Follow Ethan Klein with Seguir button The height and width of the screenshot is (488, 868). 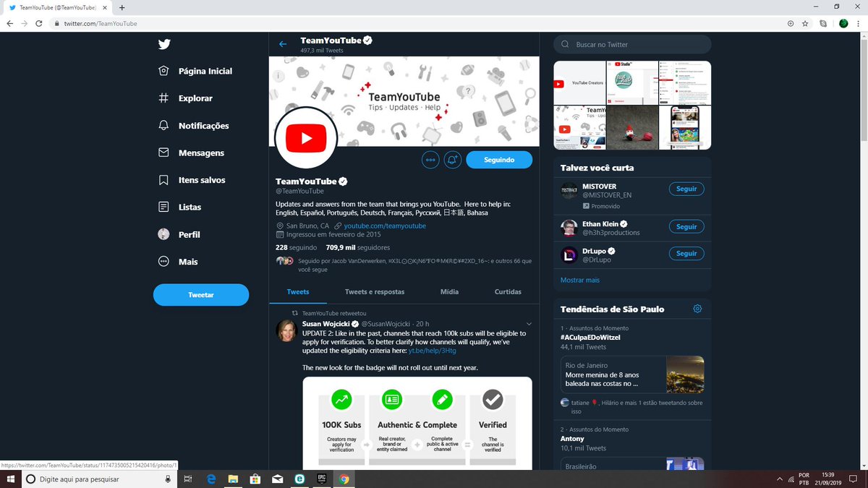tap(686, 226)
